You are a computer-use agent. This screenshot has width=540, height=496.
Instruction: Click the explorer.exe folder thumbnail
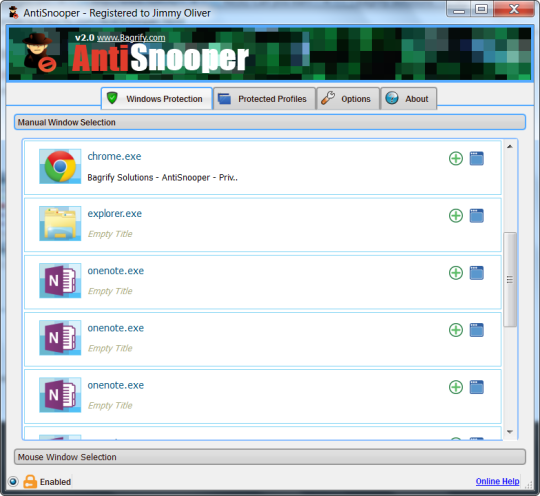(60, 224)
